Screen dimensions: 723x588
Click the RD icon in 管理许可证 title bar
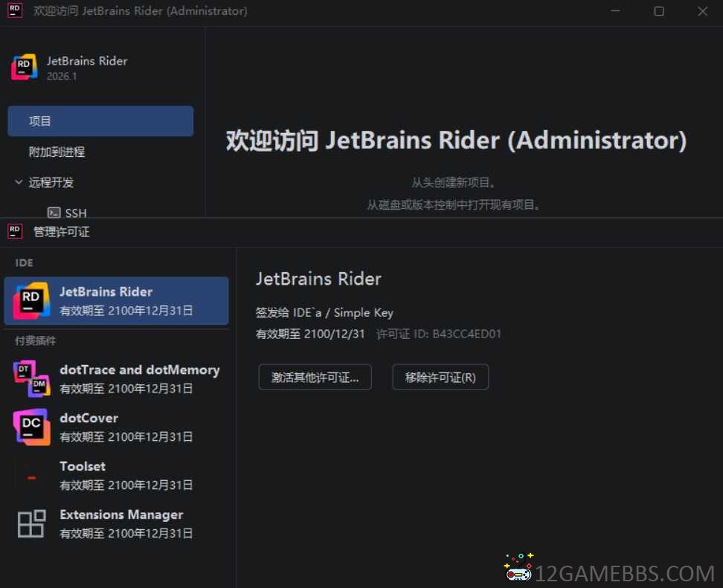pyautogui.click(x=15, y=231)
